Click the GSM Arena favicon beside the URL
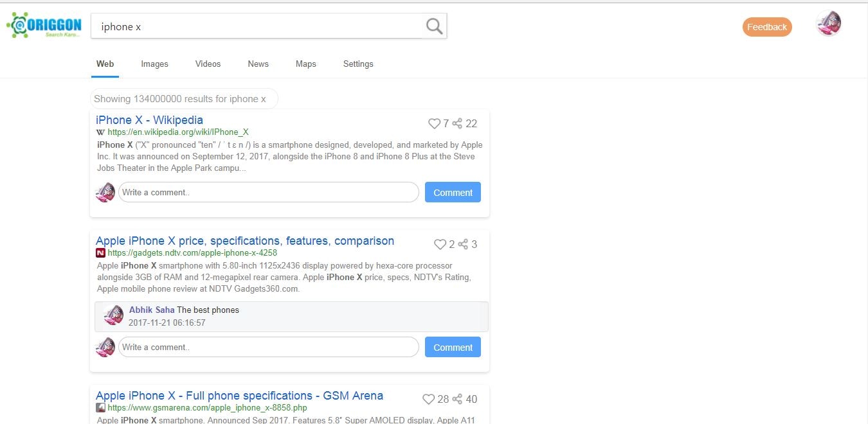 pos(100,408)
